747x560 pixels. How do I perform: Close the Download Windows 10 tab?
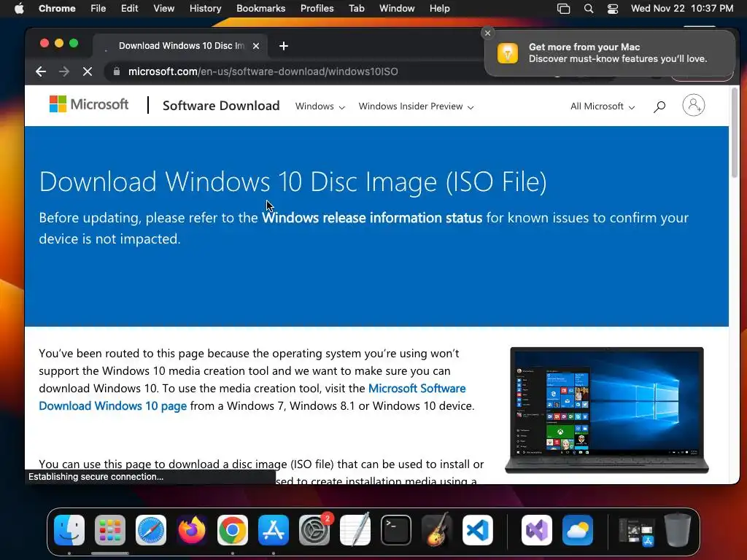click(x=256, y=46)
